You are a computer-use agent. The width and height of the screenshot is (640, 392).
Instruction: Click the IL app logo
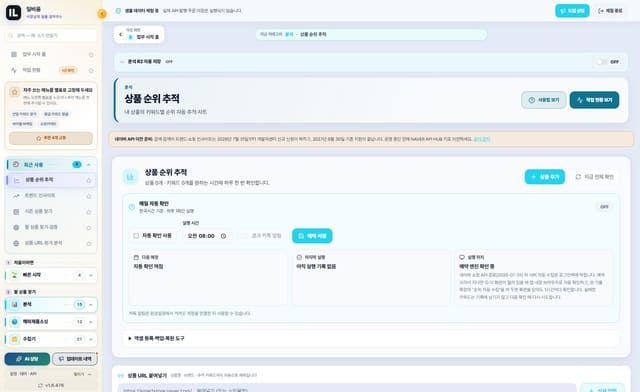[x=13, y=13]
